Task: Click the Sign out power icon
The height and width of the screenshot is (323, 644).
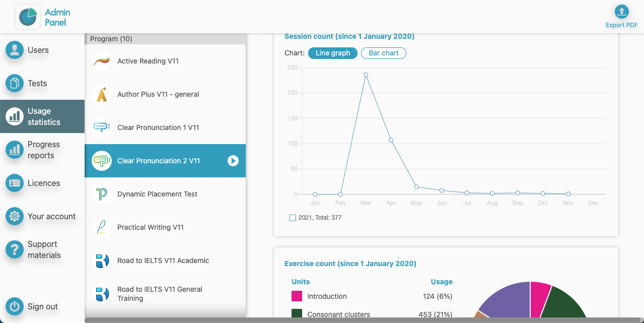Action: (x=15, y=306)
